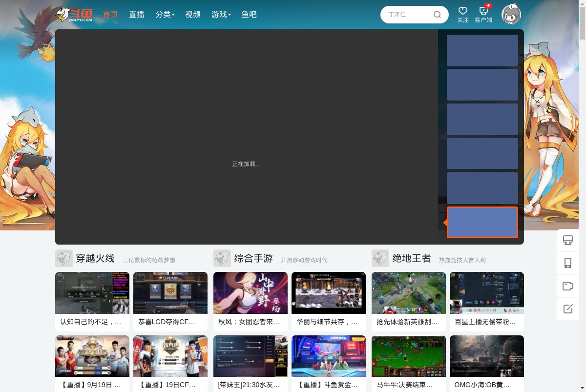Click the broadcast camera icon in sidebar
Screen dimensions: 586x392
[x=568, y=286]
